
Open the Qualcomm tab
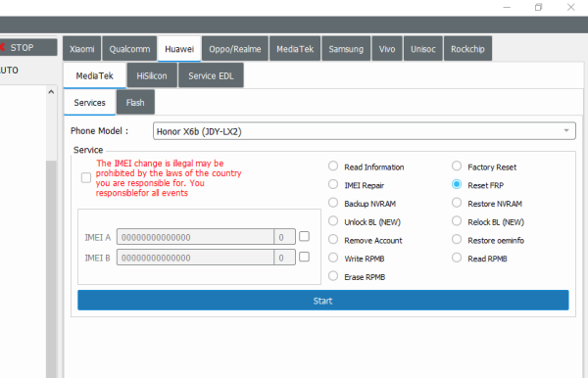pos(129,49)
